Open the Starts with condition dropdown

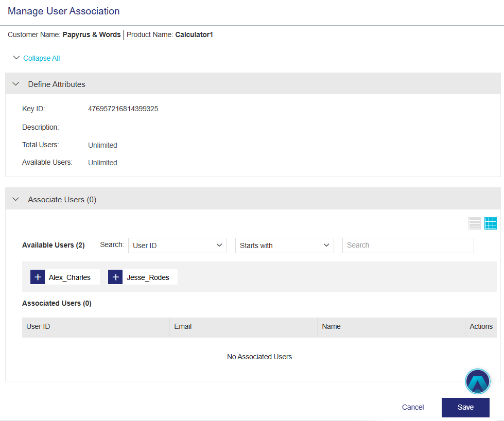coord(284,245)
